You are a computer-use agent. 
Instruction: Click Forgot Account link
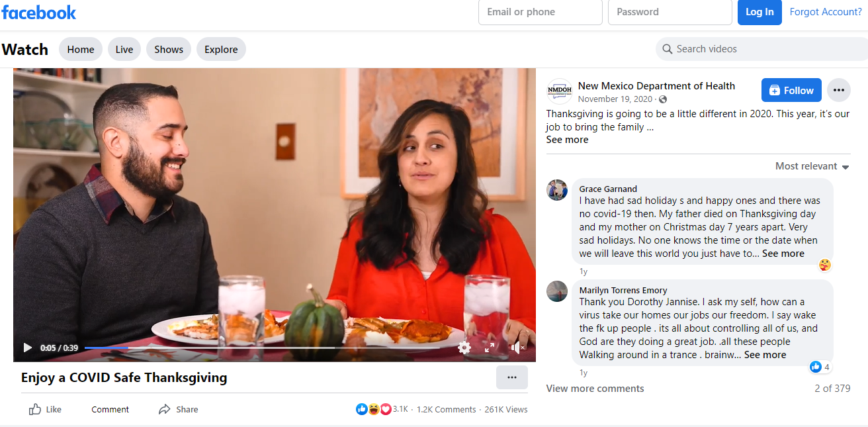(826, 12)
